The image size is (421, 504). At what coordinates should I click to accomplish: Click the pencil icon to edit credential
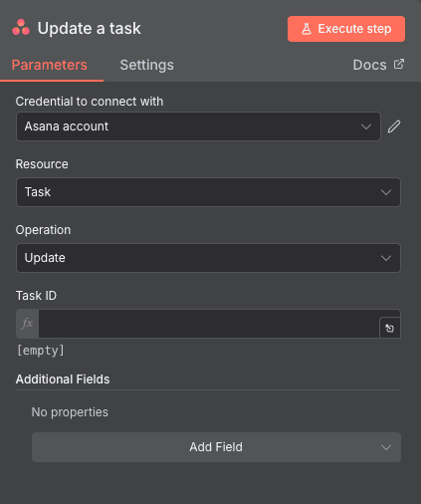[x=394, y=126]
